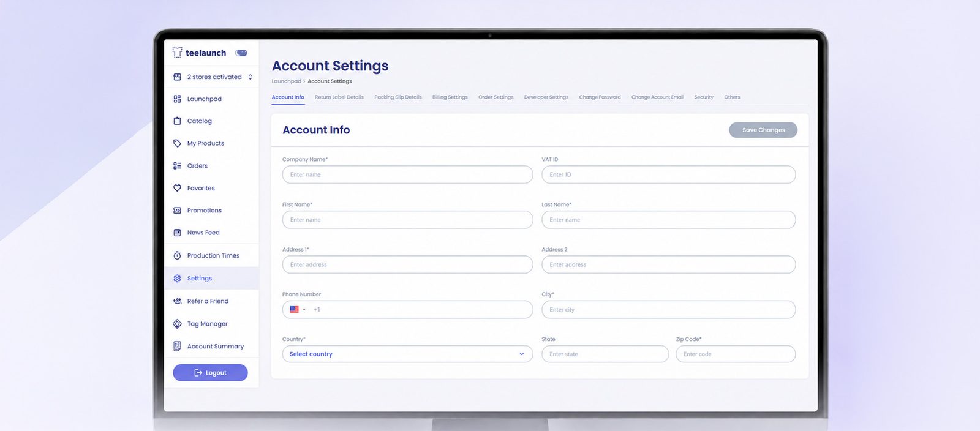Open the Select country dropdown

[x=407, y=354]
